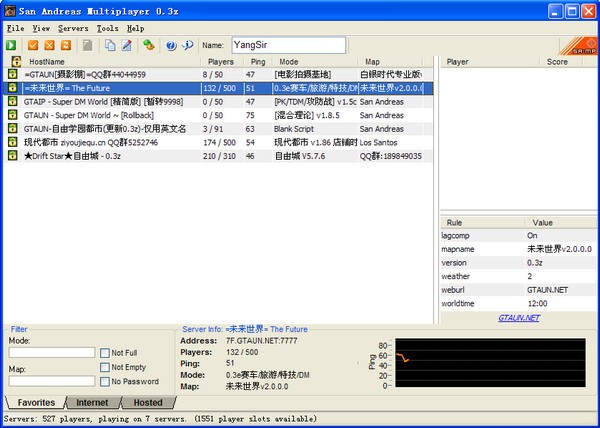The width and height of the screenshot is (600, 428).
Task: Click the lock icon of The Future server
Action: coord(13,88)
